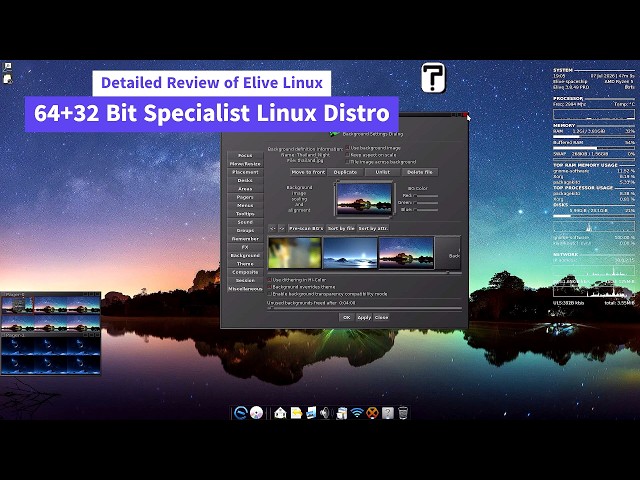This screenshot has width=640, height=480.
Task: Open the home folder icon in the dock
Action: click(x=280, y=413)
